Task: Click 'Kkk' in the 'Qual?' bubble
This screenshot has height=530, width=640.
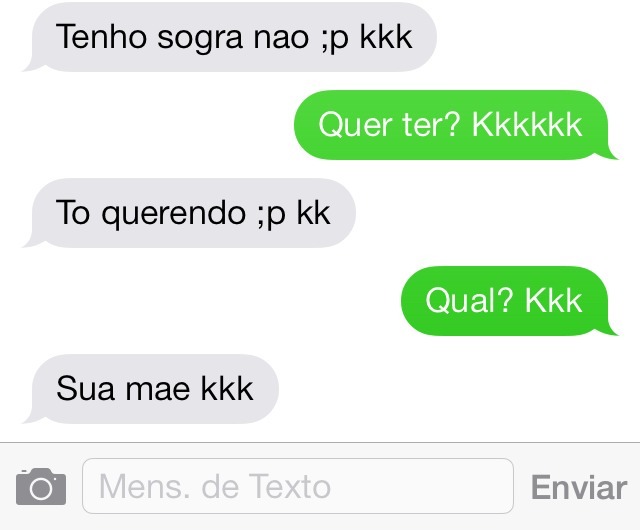Action: point(553,301)
